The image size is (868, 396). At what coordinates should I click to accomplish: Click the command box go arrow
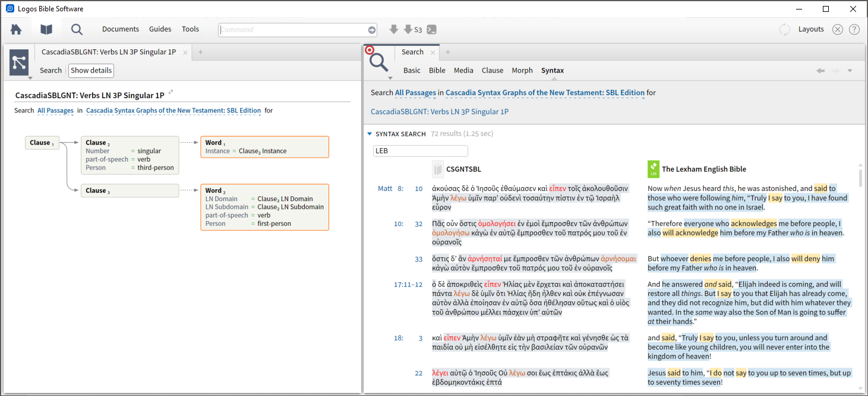click(372, 30)
